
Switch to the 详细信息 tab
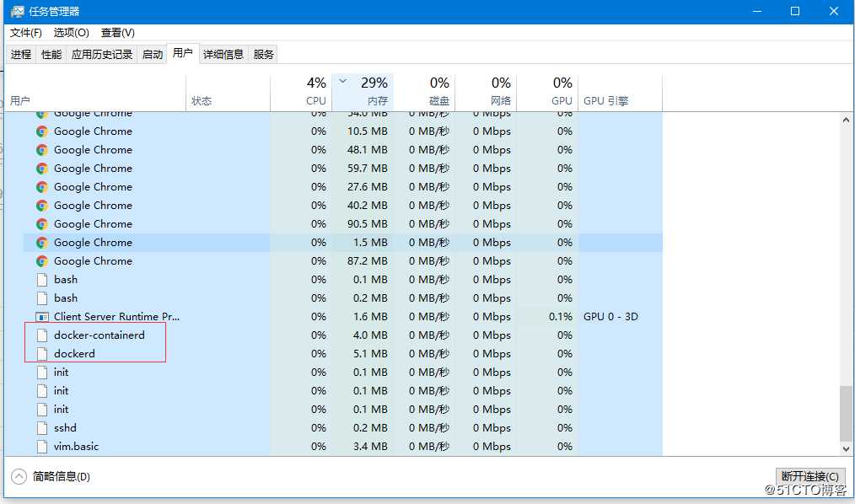223,55
